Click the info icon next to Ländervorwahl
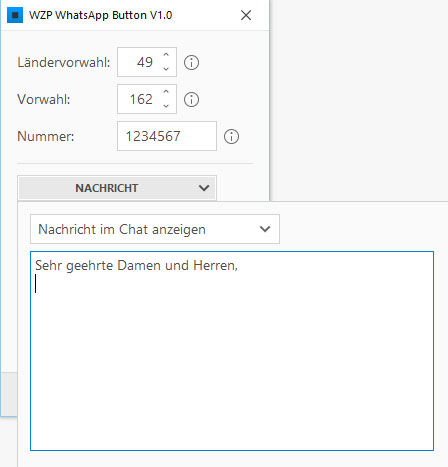 191,62
